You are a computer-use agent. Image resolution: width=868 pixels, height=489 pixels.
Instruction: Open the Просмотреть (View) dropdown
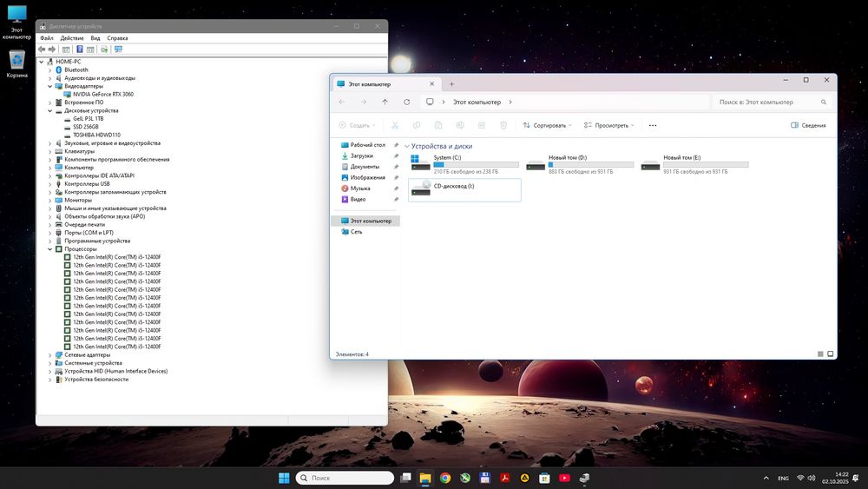pos(609,125)
